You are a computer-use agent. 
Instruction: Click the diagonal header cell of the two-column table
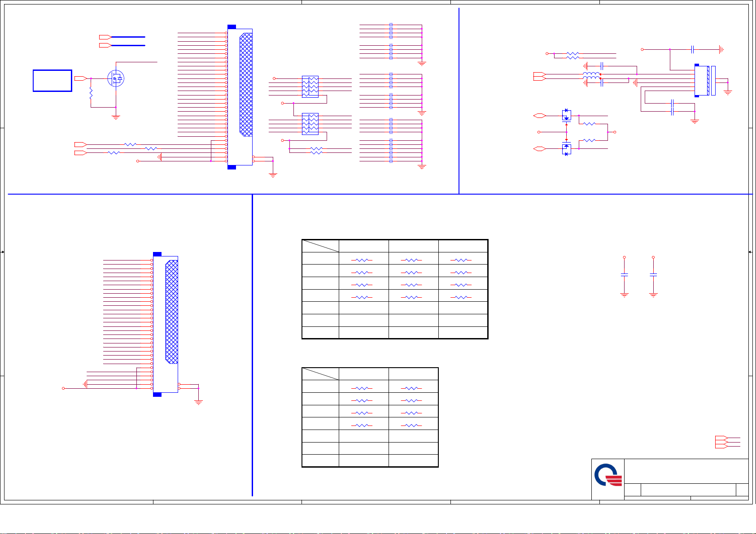pos(320,374)
